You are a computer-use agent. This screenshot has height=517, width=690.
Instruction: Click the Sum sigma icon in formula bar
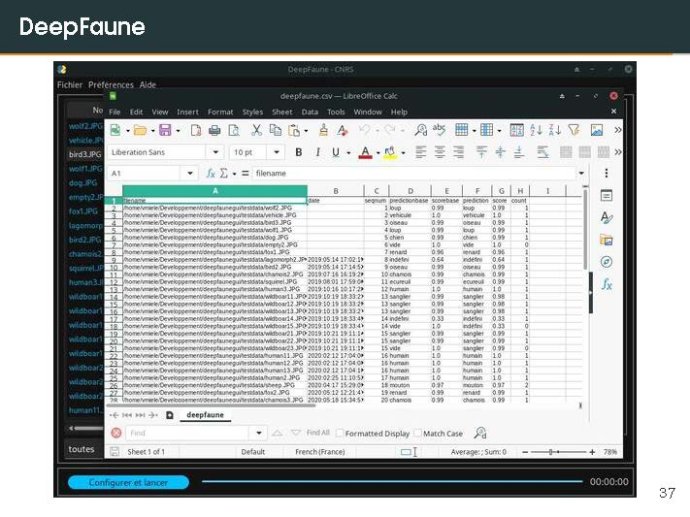[224, 173]
